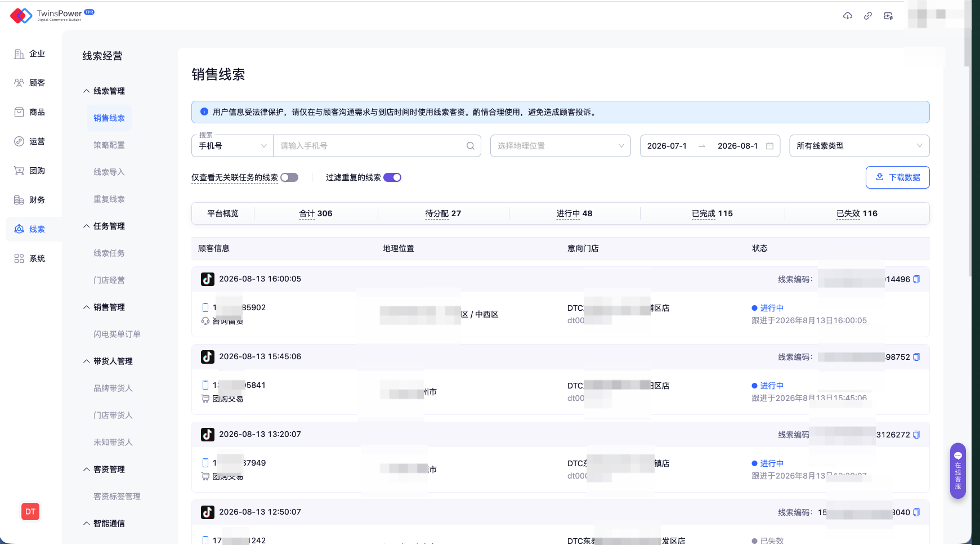Click TikTok icon of 13:20:07 lead

[208, 435]
